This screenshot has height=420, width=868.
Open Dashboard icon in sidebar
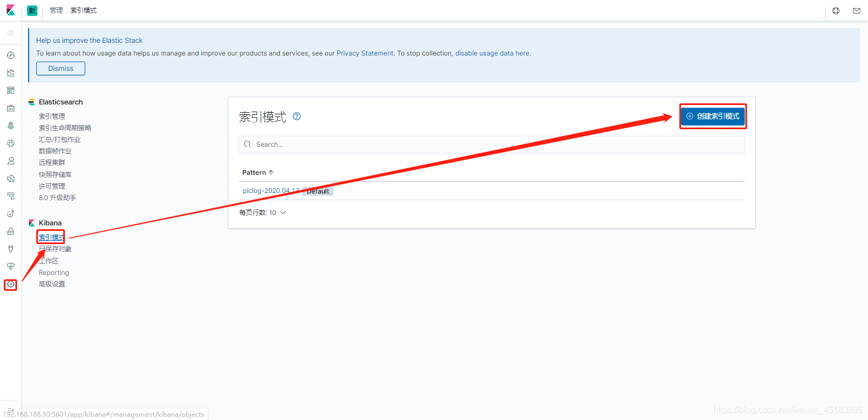10,90
